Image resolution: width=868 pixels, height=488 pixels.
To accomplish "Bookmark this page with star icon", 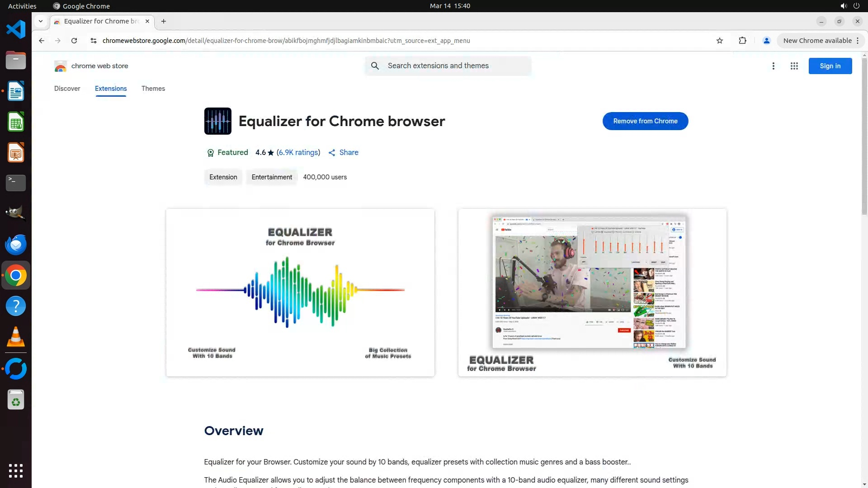I will tap(720, 41).
